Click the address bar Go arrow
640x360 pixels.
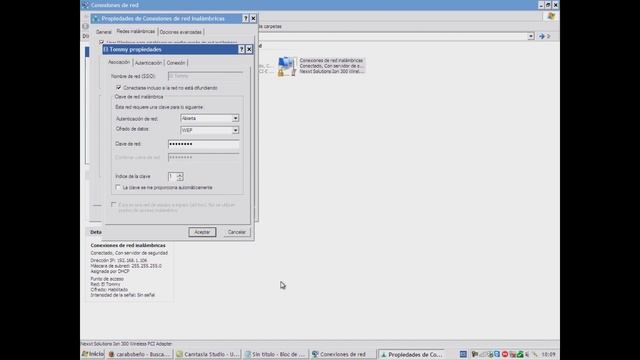click(542, 36)
